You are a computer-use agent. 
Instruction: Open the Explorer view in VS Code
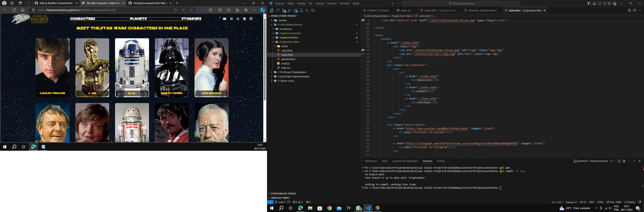click(x=272, y=10)
